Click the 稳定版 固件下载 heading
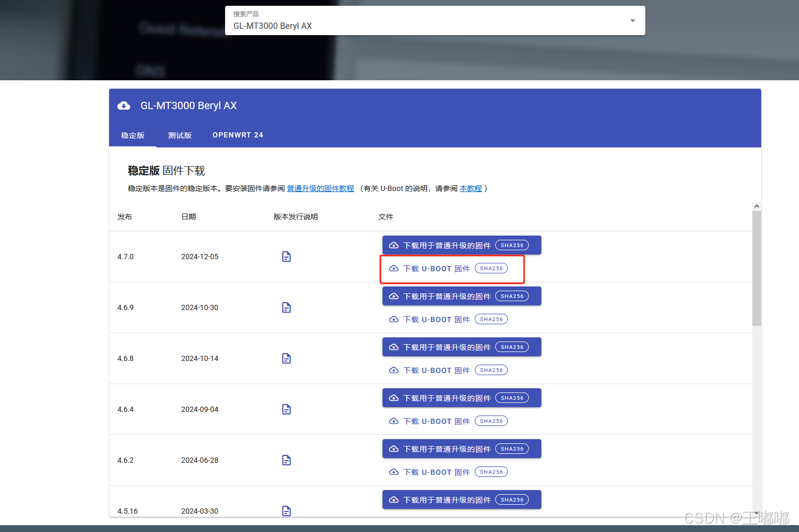The height and width of the screenshot is (532, 799). pyautogui.click(x=166, y=171)
